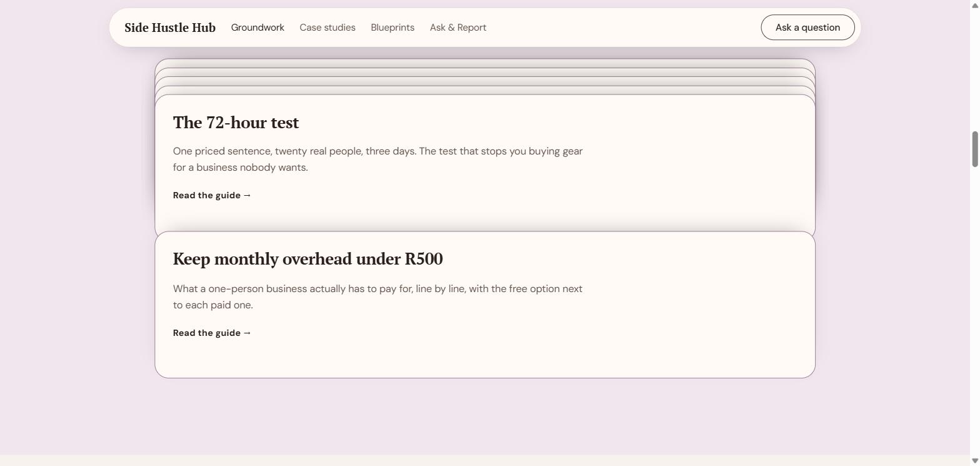Open the Side Hustle Hub home logo
This screenshot has width=980, height=466.
pos(170,28)
